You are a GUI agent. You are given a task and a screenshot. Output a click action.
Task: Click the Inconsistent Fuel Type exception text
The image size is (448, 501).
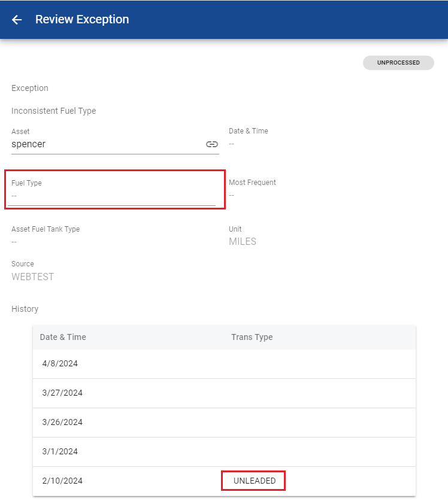pos(53,111)
